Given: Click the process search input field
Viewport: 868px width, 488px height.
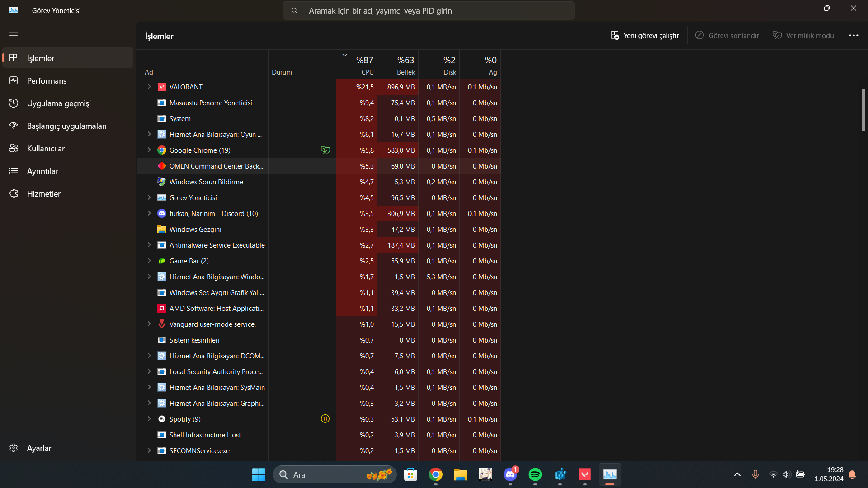Looking at the screenshot, I should click(428, 10).
